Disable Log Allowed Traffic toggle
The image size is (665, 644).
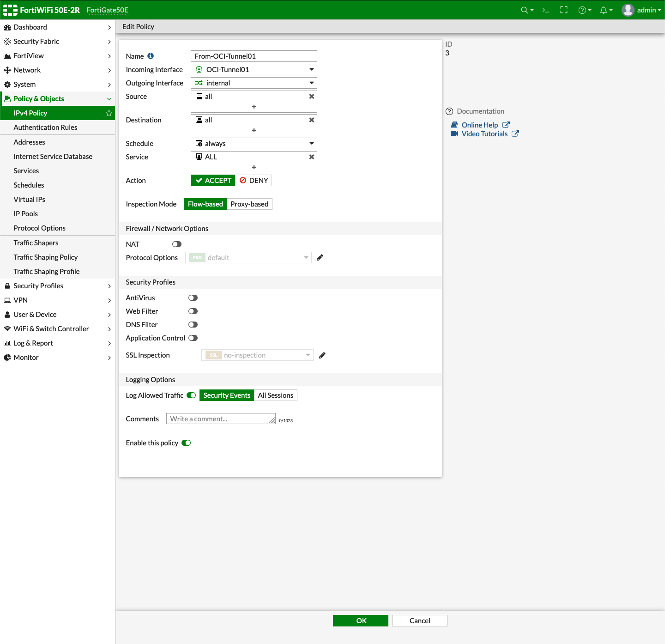click(x=191, y=395)
